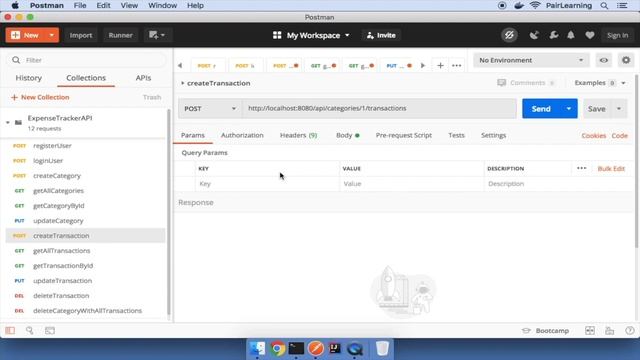Viewport: 640px width, 360px height.
Task: Click the Runner button
Action: (120, 35)
